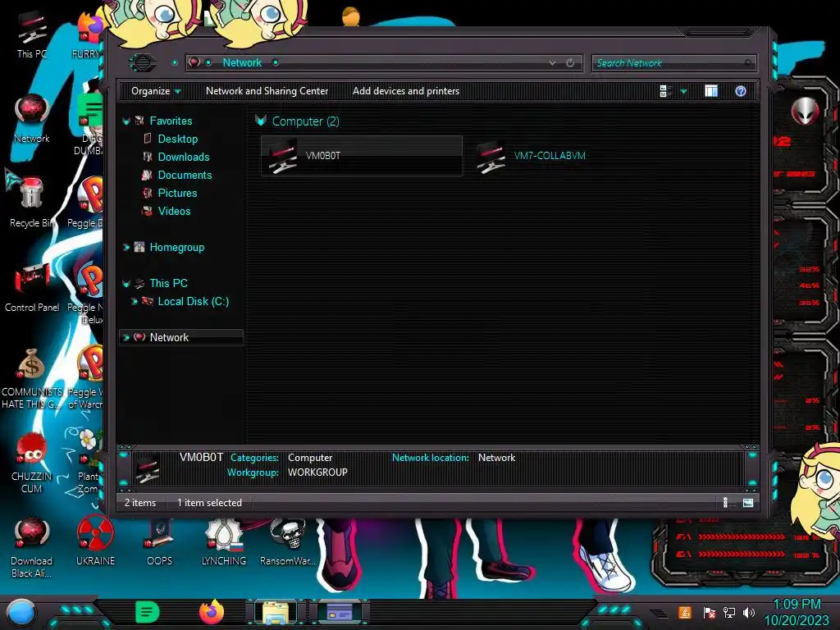Collapse the This PC tree node
Screen dimensions: 840x630
point(126,283)
